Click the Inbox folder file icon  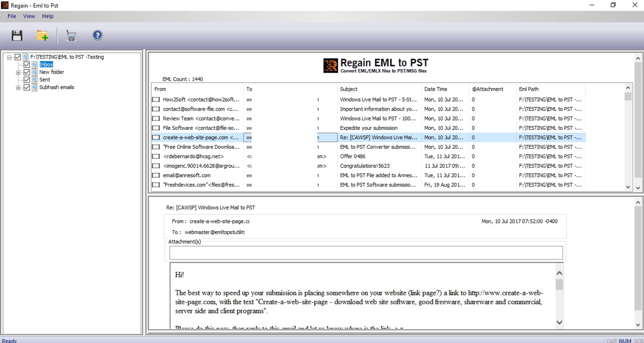[x=35, y=64]
